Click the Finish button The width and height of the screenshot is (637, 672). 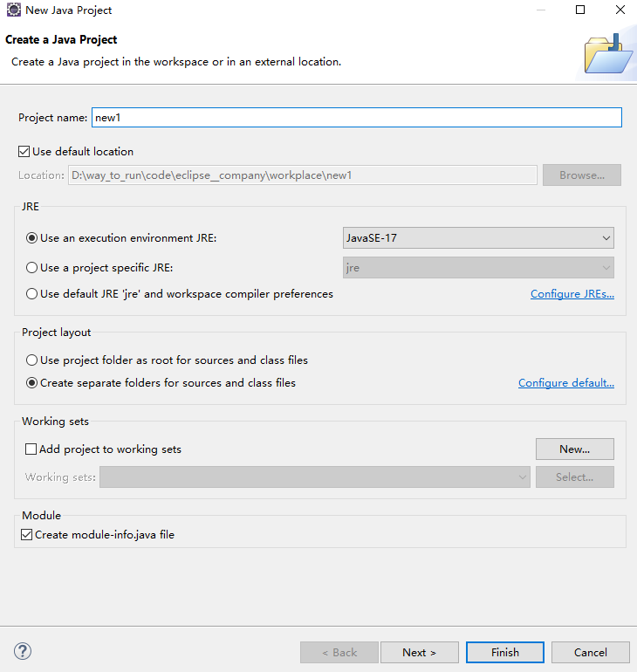pyautogui.click(x=505, y=652)
